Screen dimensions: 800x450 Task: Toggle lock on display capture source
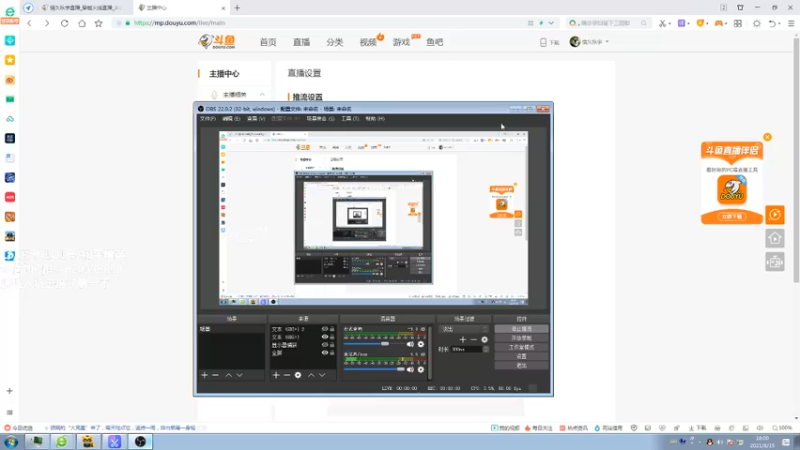coord(332,345)
